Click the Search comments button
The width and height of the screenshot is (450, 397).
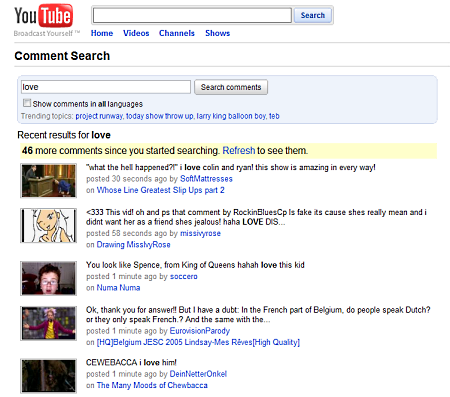(231, 87)
